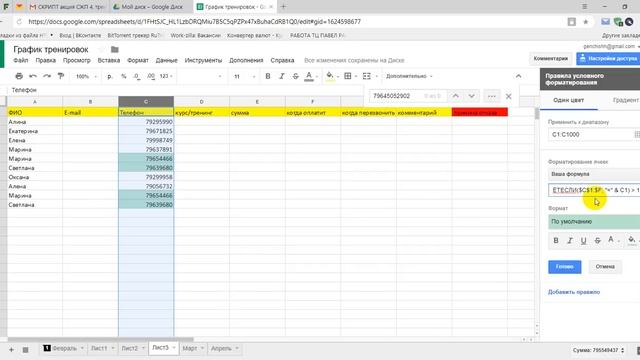This screenshot has height=360, width=640.
Task: Select the Paint format tool
Action: (61, 76)
